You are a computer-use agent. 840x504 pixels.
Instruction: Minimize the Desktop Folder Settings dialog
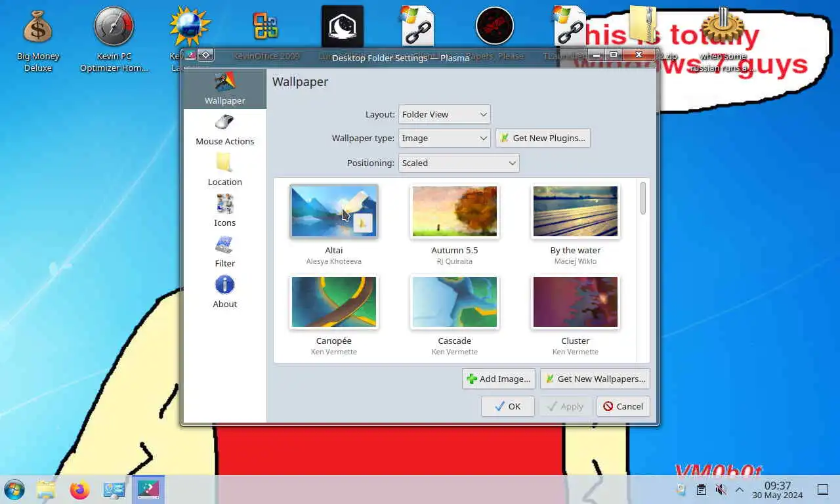(x=596, y=55)
